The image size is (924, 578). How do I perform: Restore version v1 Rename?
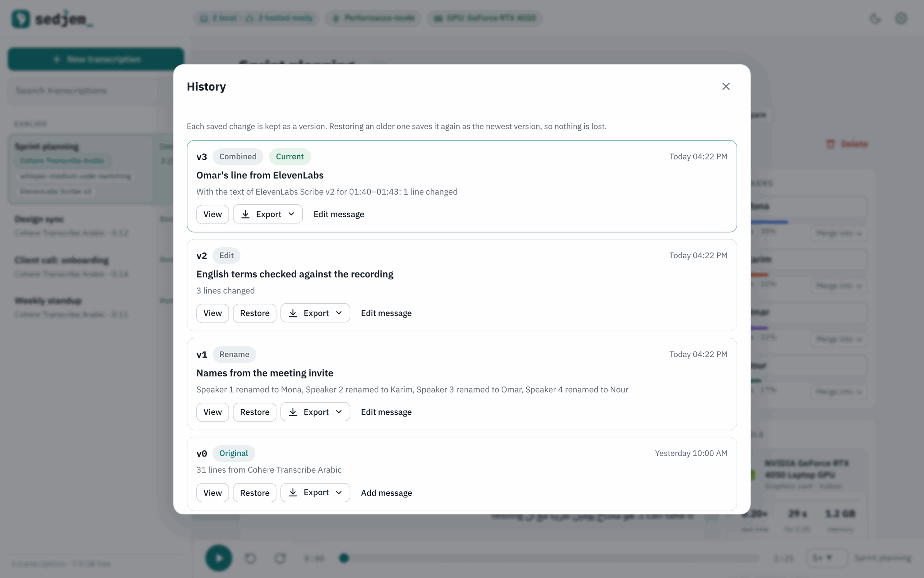[254, 412]
